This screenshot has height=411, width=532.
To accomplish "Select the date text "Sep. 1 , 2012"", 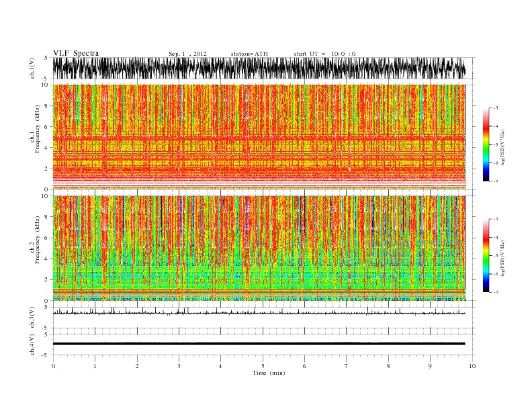I will pos(187,54).
